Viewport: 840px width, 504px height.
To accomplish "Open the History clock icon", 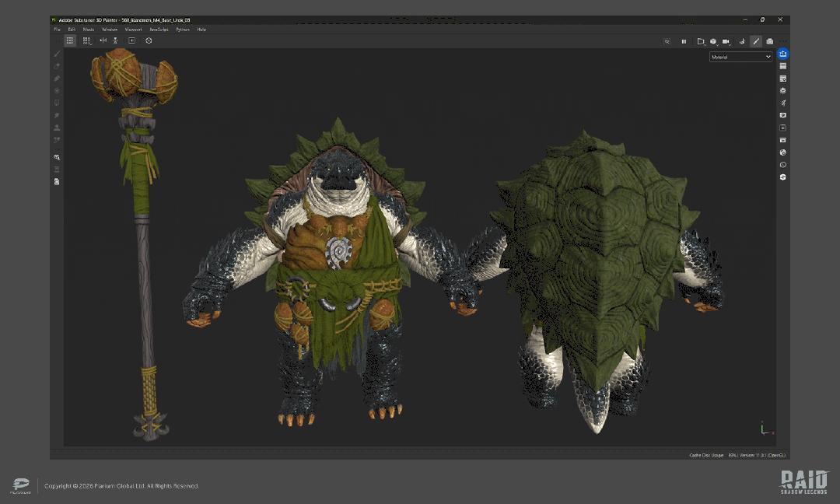I will pos(782,165).
